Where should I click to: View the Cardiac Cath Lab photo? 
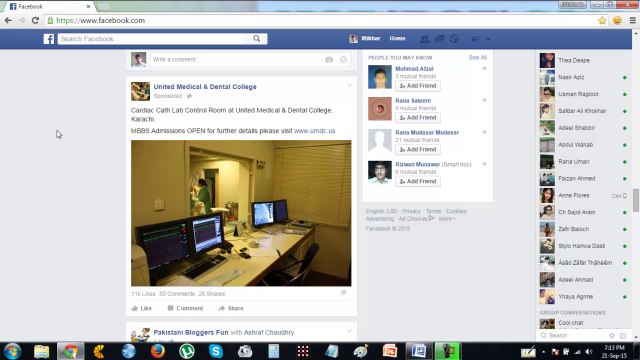point(241,213)
